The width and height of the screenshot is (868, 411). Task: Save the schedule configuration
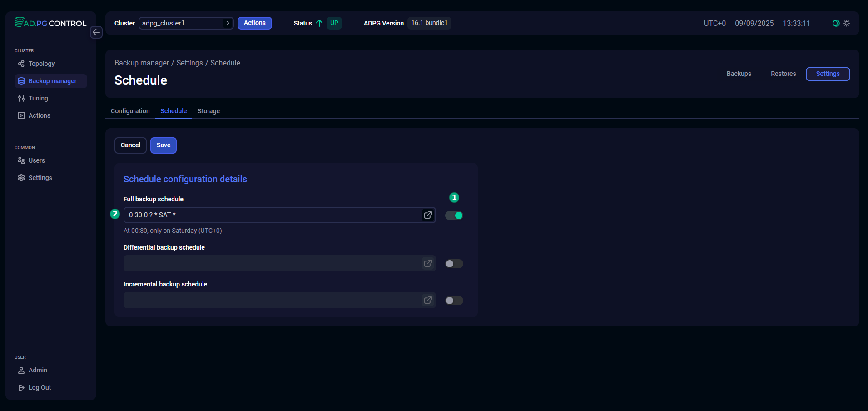point(164,145)
